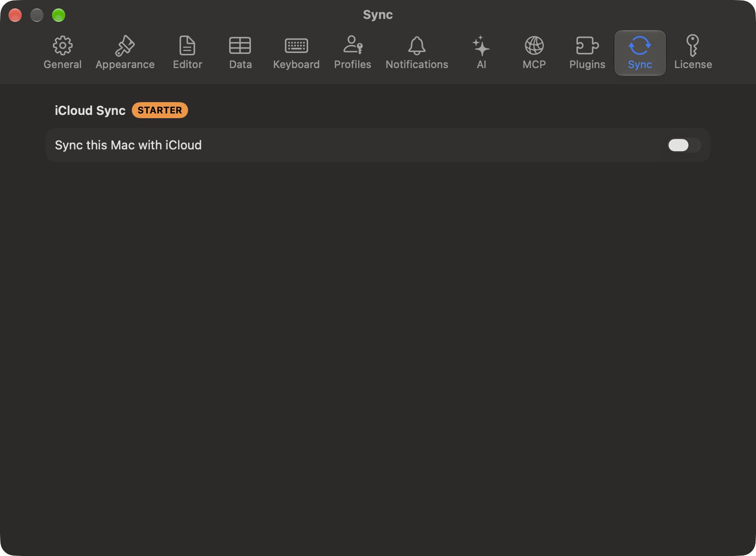Open the Profiles person-key icon
756x556 pixels.
pyautogui.click(x=352, y=45)
